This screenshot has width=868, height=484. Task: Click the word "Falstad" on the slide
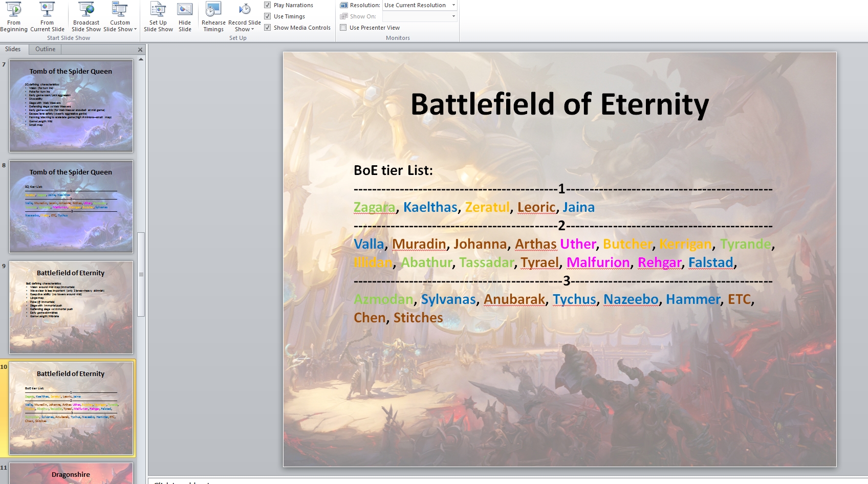coord(711,262)
